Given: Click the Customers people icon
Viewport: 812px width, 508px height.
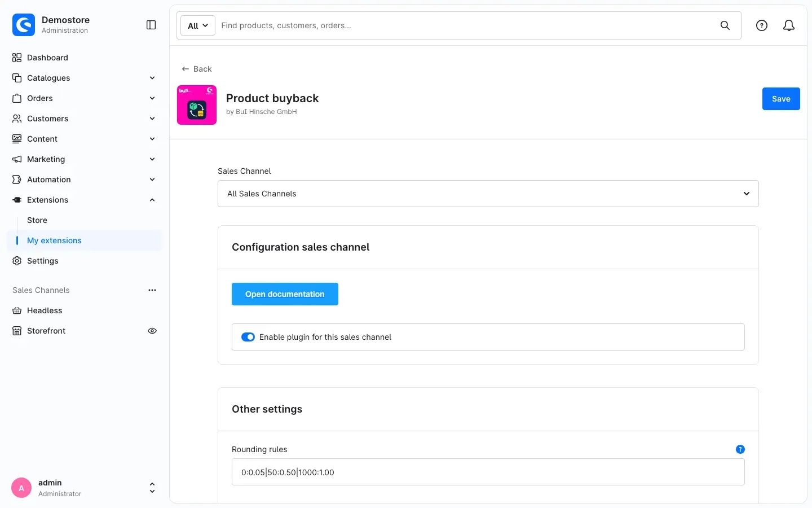Looking at the screenshot, I should [x=17, y=119].
